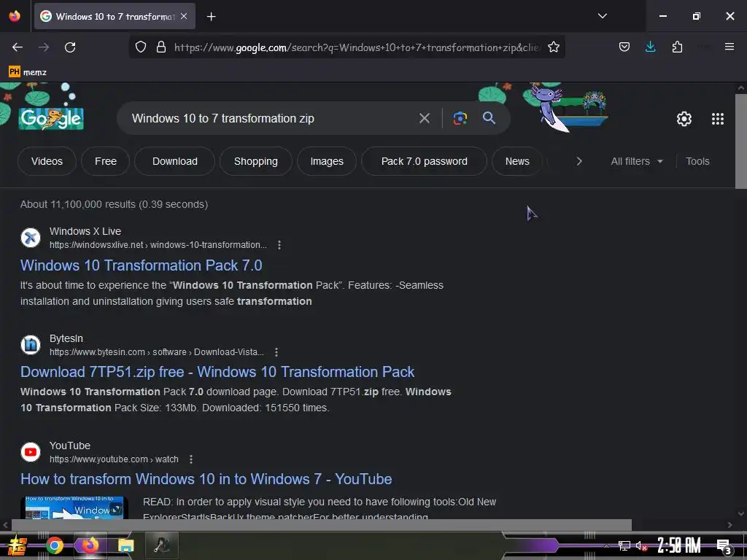The width and height of the screenshot is (747, 560).
Task: Open Windows 10 Transformation Pack 7.0 result
Action: tap(141, 265)
